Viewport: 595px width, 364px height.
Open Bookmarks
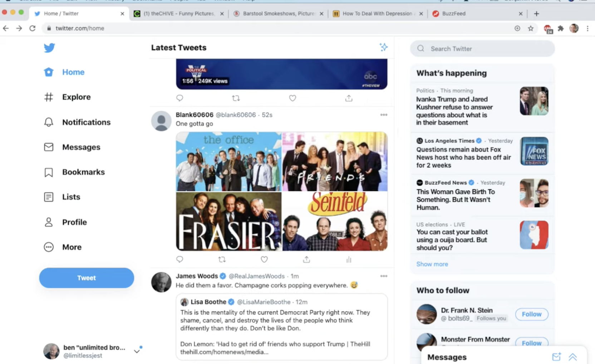pos(74,172)
